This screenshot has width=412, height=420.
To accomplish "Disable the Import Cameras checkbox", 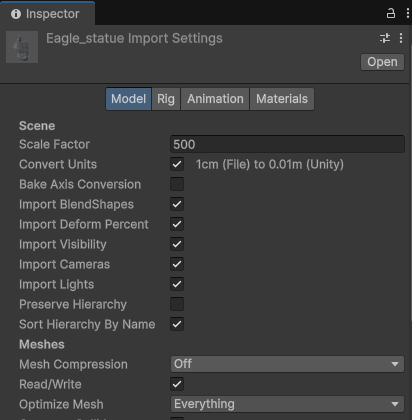I will click(x=177, y=264).
